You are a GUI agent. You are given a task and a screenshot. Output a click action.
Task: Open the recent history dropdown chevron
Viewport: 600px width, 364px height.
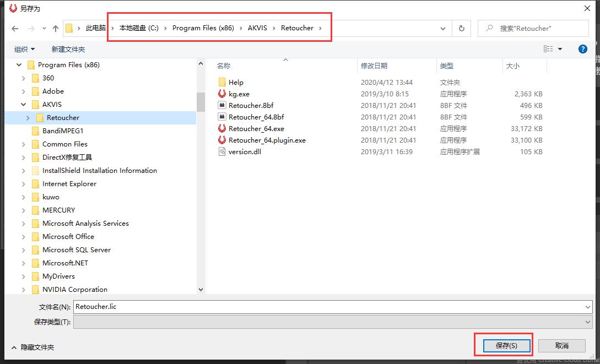click(x=443, y=29)
